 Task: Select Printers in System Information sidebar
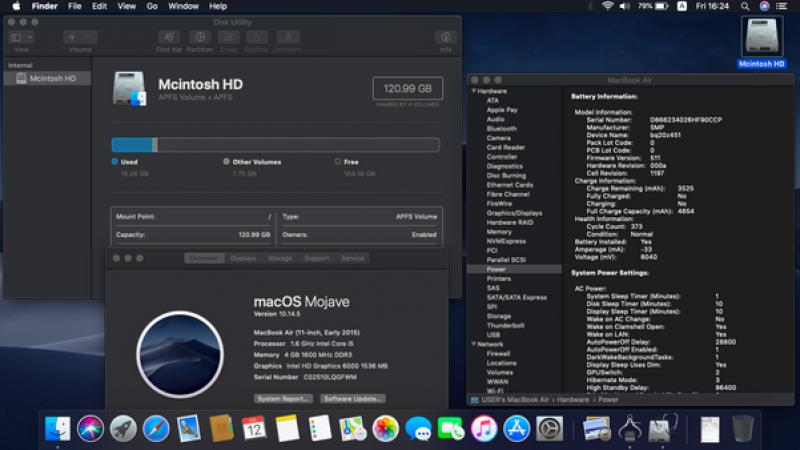point(498,279)
